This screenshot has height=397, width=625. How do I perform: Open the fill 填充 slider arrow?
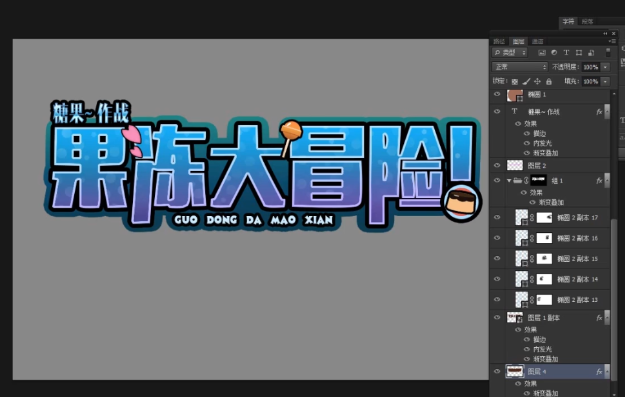[x=605, y=82]
